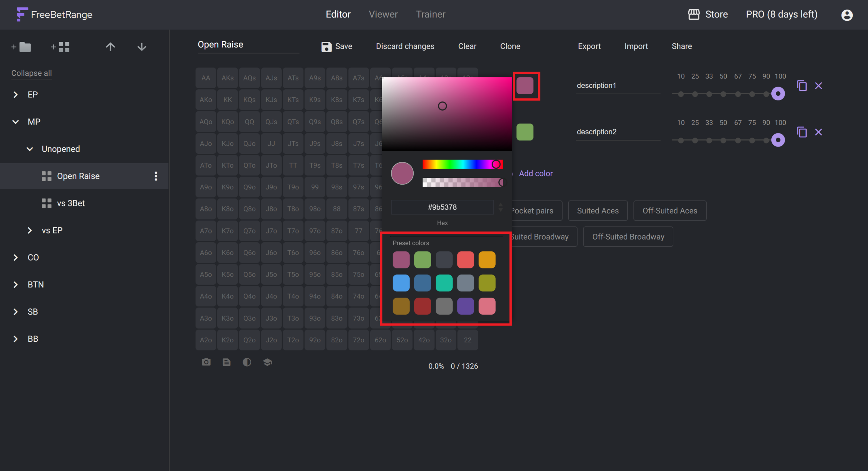Pick the purple preset color
Screen dimensions: 868x471
(465, 306)
